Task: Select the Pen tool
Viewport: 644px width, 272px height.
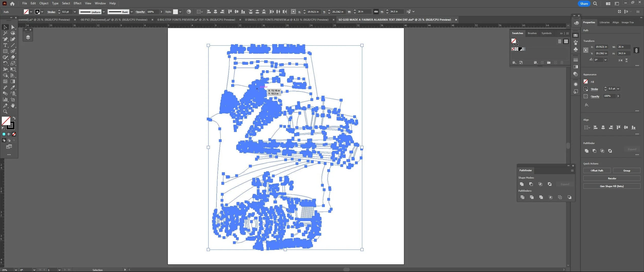Action: [5, 39]
